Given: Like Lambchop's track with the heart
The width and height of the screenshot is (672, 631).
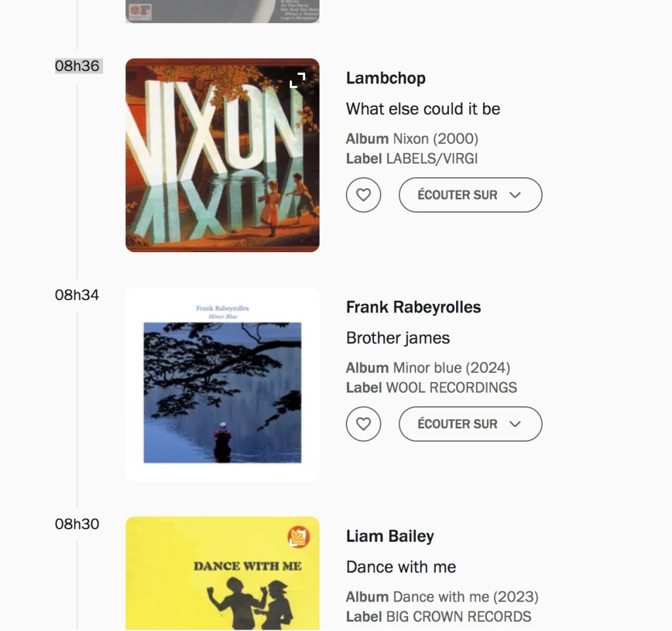Looking at the screenshot, I should pos(364,195).
